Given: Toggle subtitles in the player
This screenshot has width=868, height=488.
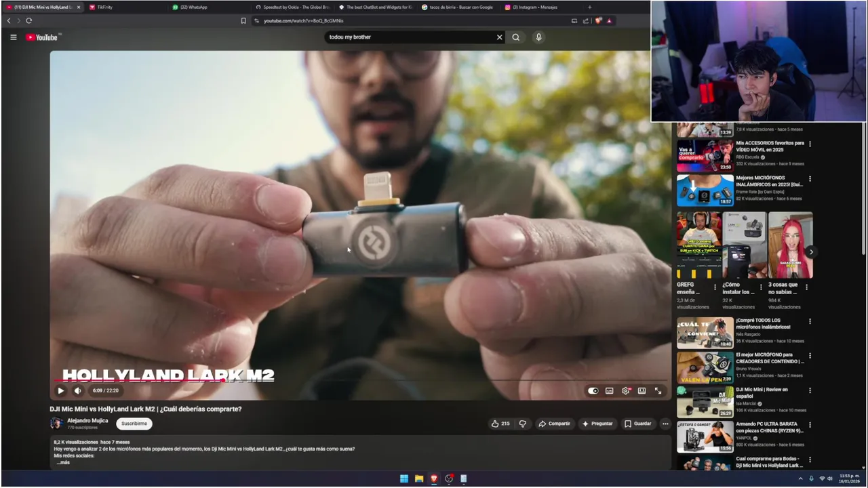Looking at the screenshot, I should [610, 390].
